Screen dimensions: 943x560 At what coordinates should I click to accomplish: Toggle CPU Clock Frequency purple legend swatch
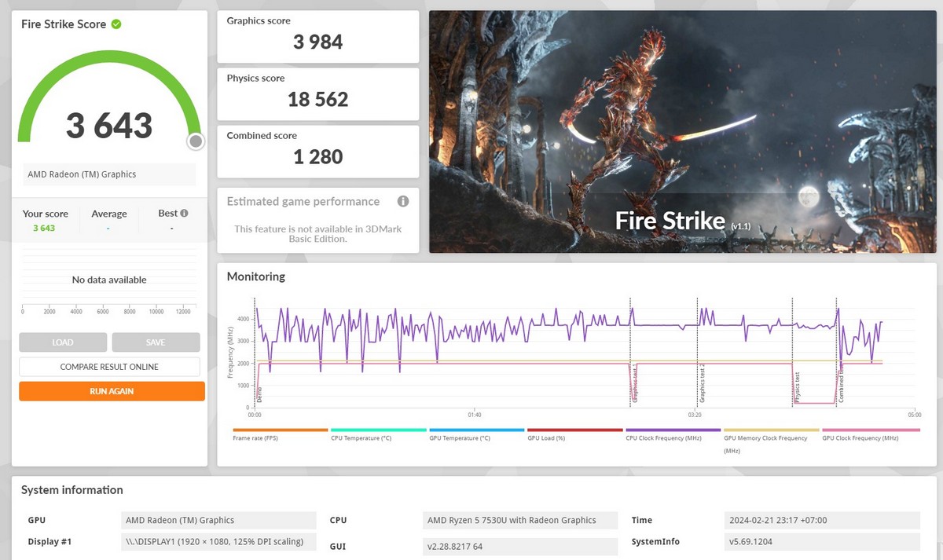point(673,430)
